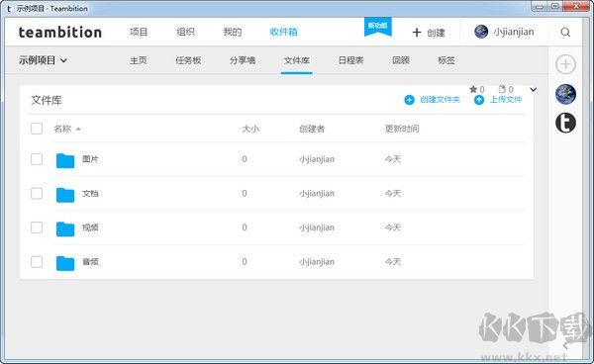
Task: Expand the 示例项目 project dropdown
Action: pyautogui.click(x=64, y=60)
